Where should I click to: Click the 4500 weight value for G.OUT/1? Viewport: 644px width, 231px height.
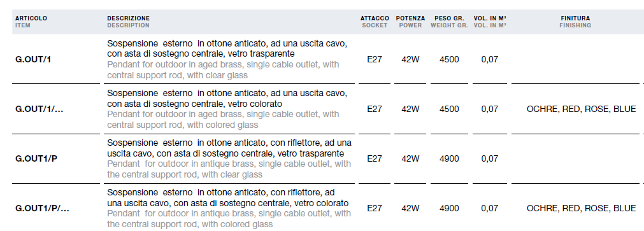pyautogui.click(x=449, y=59)
